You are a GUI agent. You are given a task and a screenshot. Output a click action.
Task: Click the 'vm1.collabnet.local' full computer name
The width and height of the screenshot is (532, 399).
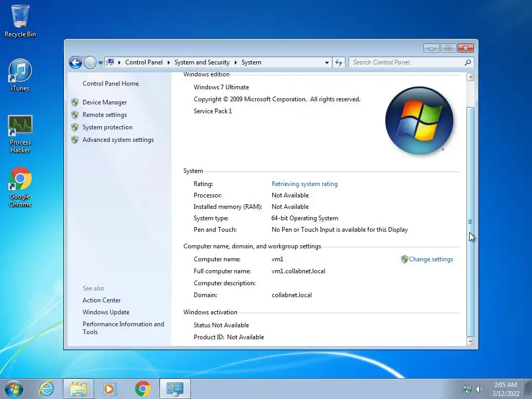[x=298, y=271]
